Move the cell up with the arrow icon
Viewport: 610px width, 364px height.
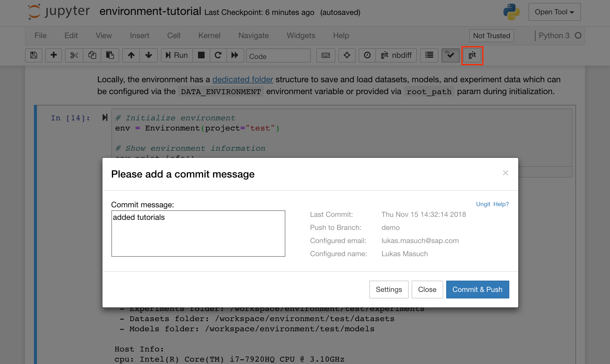point(131,55)
